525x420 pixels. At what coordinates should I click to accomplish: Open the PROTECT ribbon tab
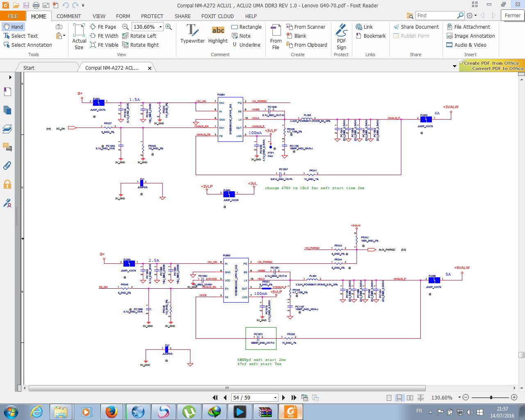(152, 16)
